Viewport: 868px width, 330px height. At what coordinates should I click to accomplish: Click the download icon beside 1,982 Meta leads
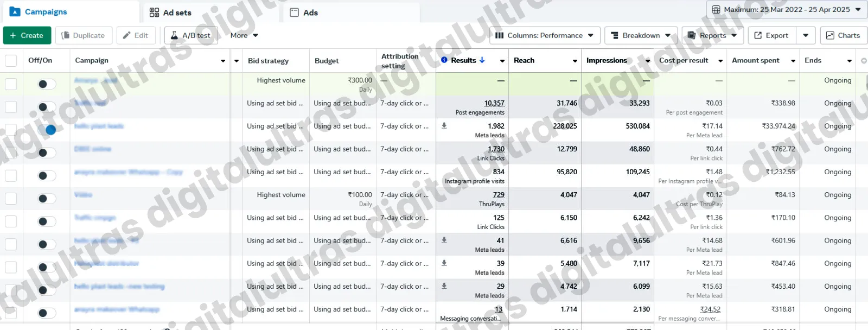click(x=444, y=126)
